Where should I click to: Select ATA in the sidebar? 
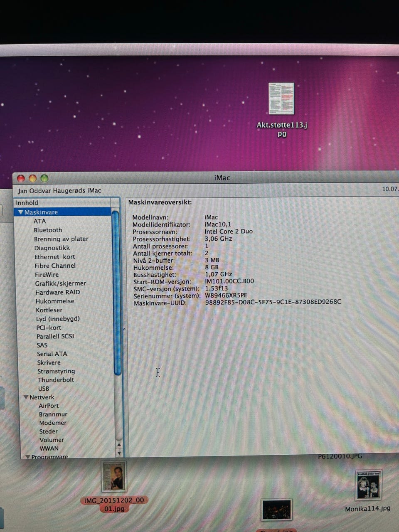40,221
